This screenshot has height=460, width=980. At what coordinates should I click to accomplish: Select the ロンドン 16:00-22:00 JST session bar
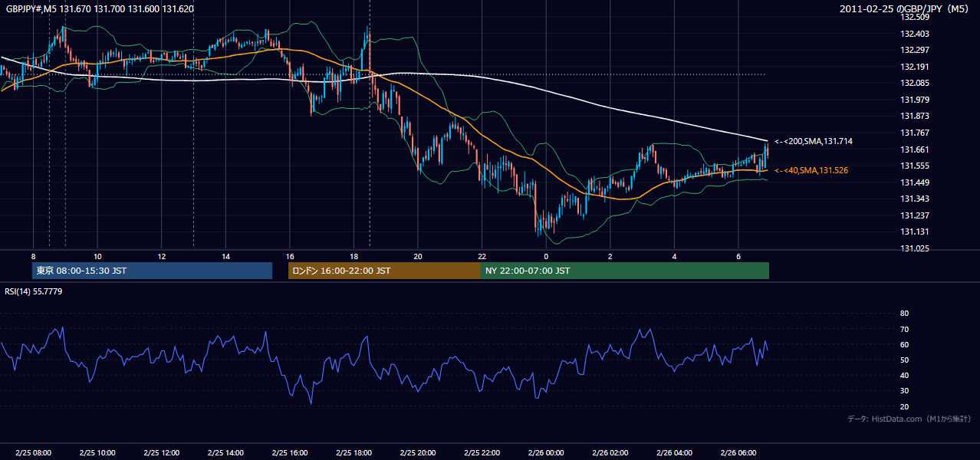coord(384,271)
